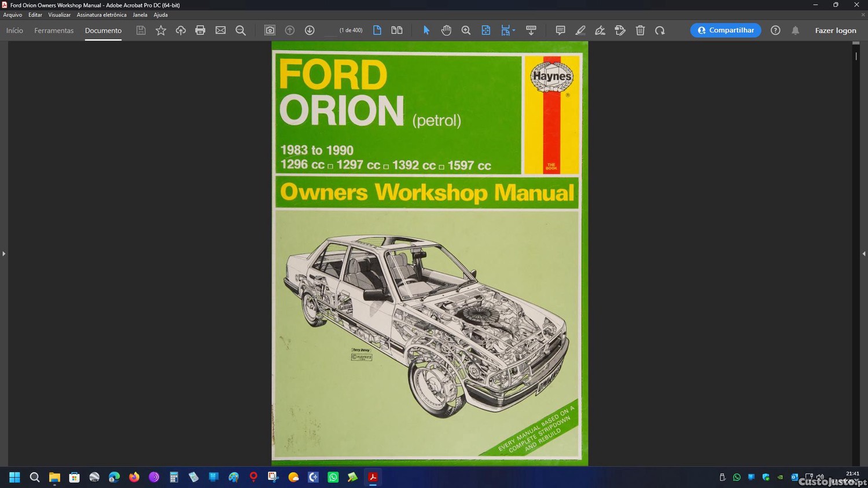Screen dimensions: 868x488
Task: Search text with the magnifier icon
Action: click(x=241, y=30)
